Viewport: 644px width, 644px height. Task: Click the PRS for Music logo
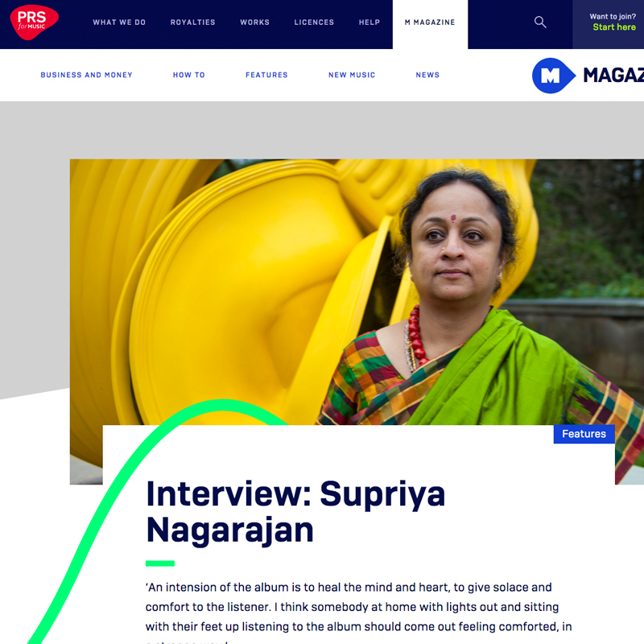point(35,23)
